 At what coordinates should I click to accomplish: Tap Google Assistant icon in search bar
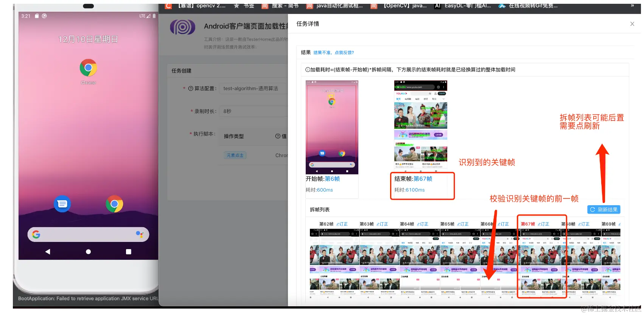[x=139, y=235]
